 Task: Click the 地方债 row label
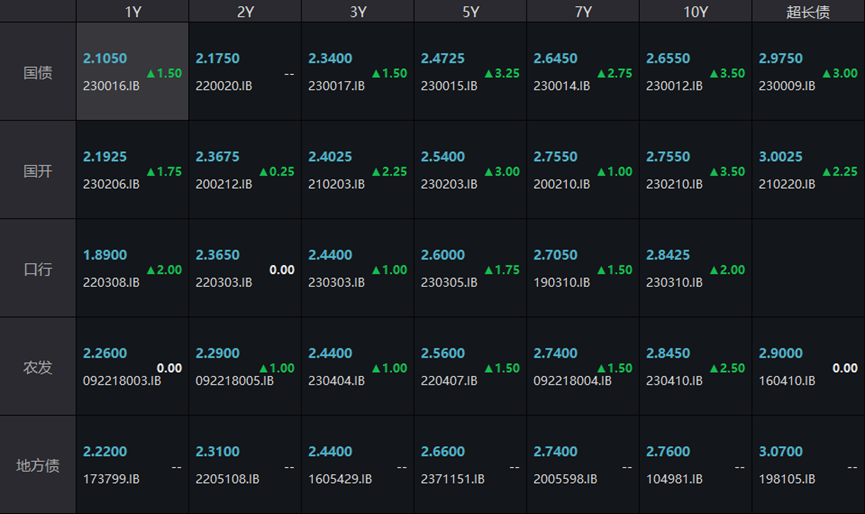tap(38, 465)
